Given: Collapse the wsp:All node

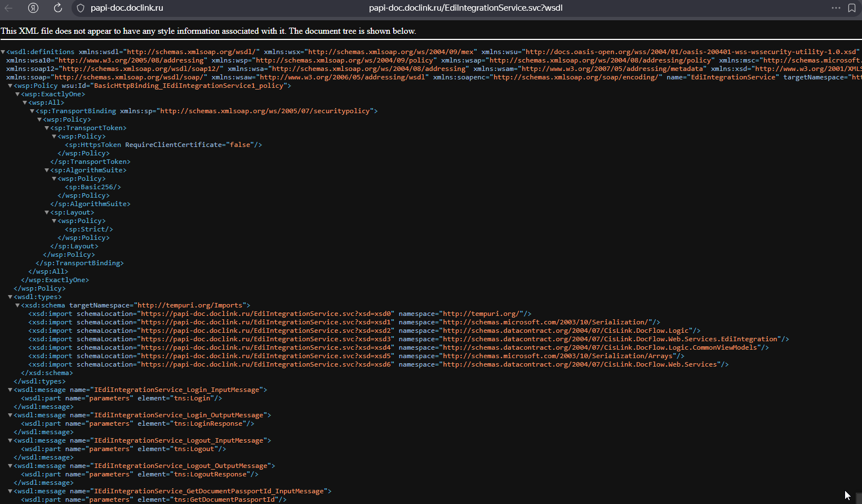Looking at the screenshot, I should pyautogui.click(x=25, y=102).
